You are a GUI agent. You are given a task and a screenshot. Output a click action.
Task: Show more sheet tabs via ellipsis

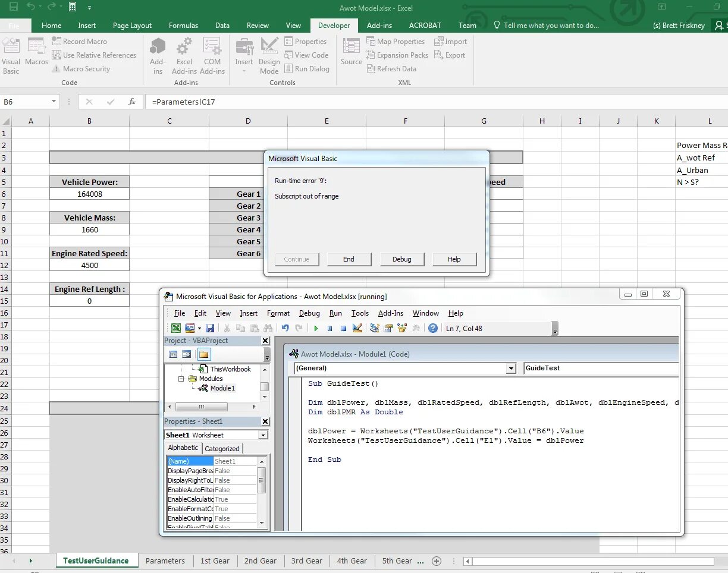422,561
